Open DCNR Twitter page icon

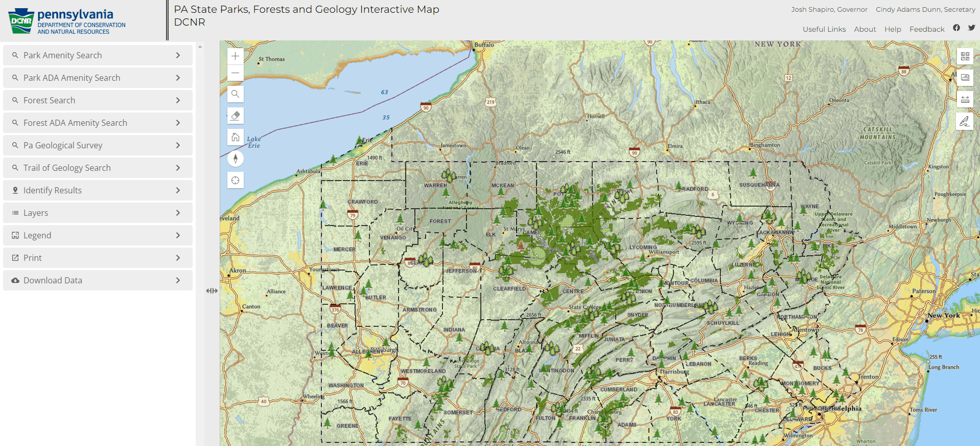coord(971,28)
